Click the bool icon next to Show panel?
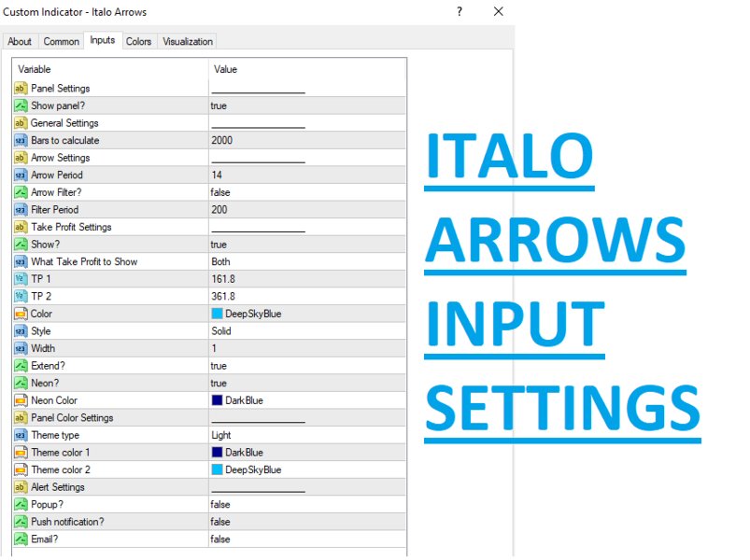750x560 pixels. 21,105
